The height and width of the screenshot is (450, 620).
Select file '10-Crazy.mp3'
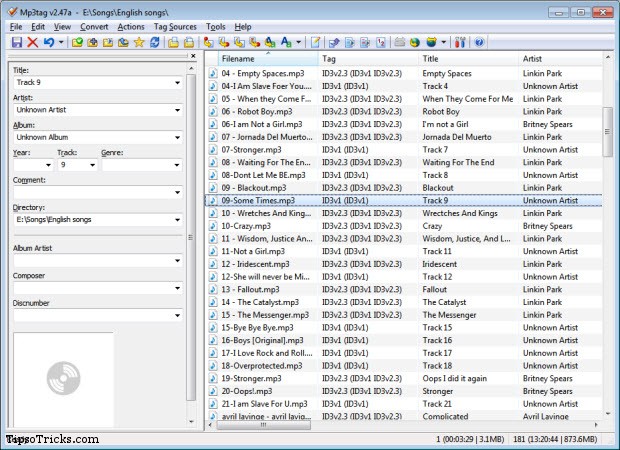pos(404,226)
